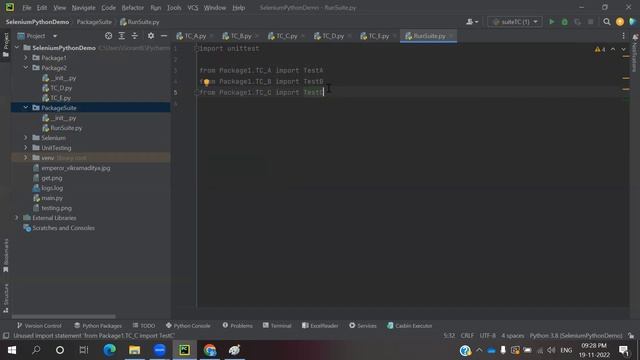Screen dimensions: 640x360
Task: Jump to next highlighted problem arrow
Action: click(x=623, y=49)
